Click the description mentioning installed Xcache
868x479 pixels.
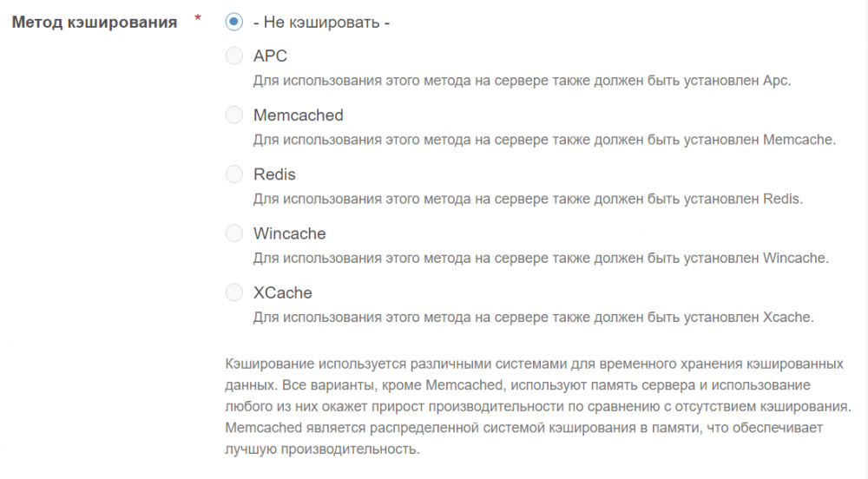[x=533, y=317]
